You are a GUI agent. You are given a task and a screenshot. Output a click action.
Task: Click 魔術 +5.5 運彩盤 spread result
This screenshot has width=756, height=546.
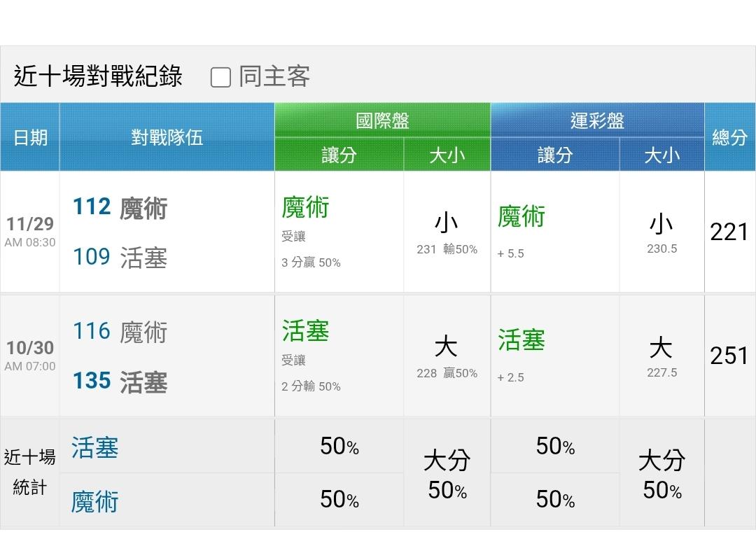coord(521,230)
